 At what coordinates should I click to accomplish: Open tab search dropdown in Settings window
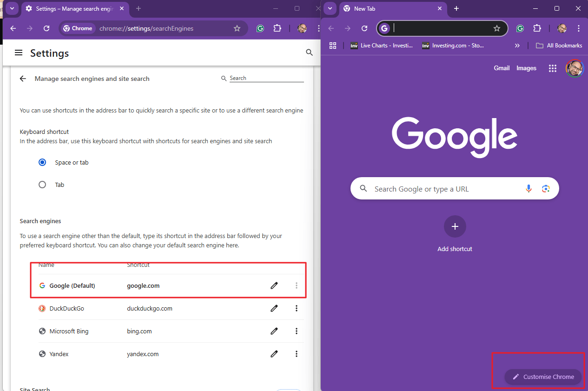(x=12, y=8)
